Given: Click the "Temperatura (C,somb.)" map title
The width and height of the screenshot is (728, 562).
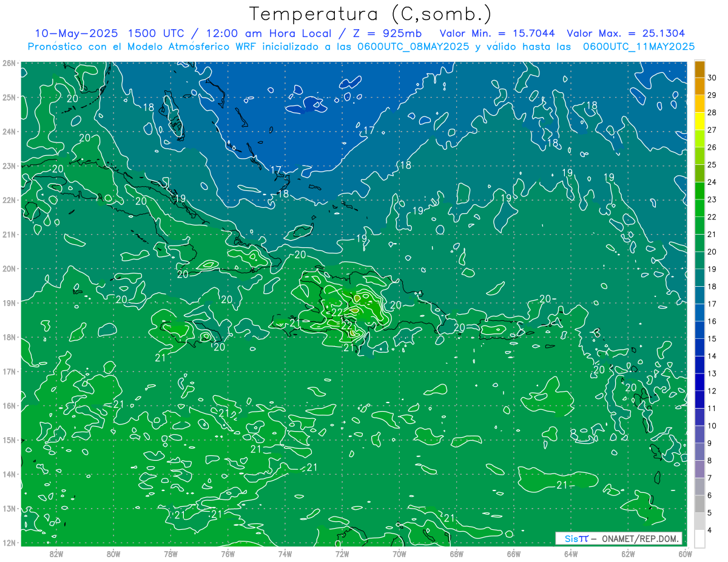Looking at the screenshot, I should tap(370, 15).
